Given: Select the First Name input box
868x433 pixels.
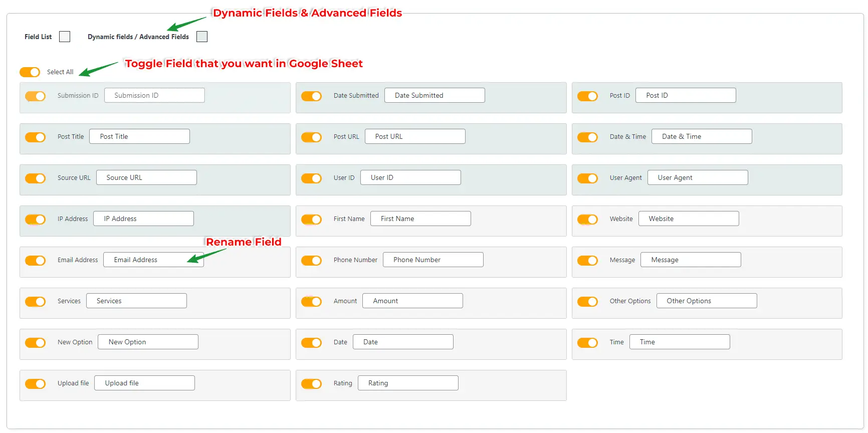Looking at the screenshot, I should pyautogui.click(x=420, y=219).
